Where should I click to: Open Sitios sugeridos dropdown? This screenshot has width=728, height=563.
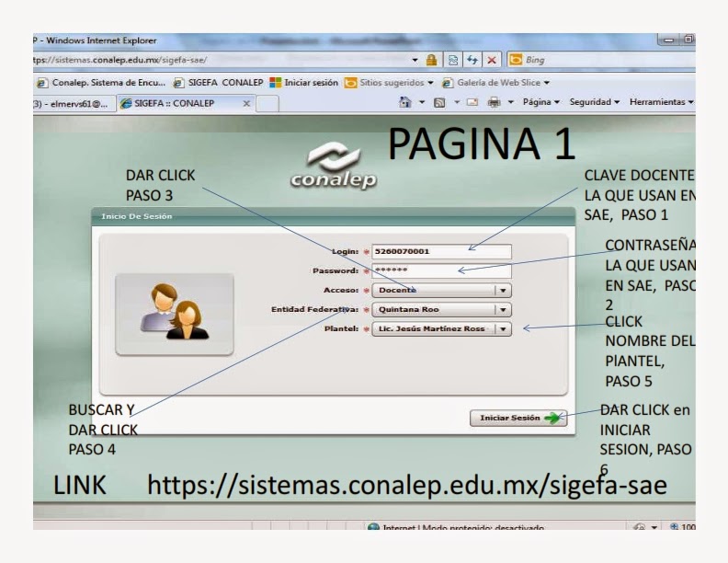[389, 83]
